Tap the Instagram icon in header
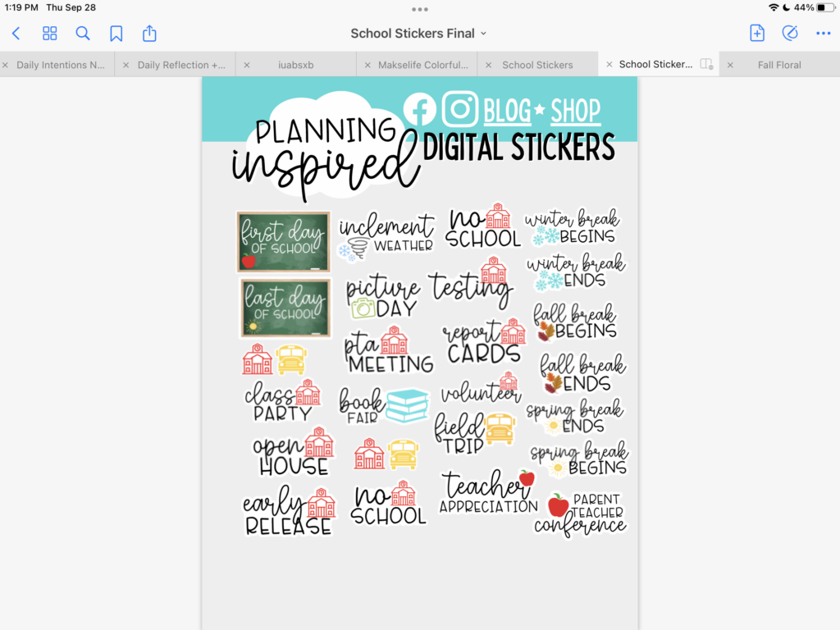This screenshot has width=840, height=630. 459,109
